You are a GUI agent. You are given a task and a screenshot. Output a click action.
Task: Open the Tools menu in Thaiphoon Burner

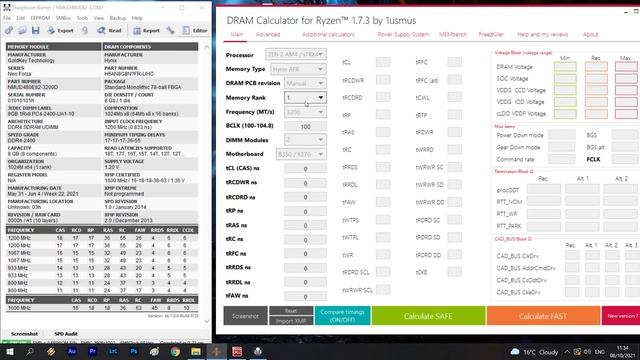[x=82, y=18]
